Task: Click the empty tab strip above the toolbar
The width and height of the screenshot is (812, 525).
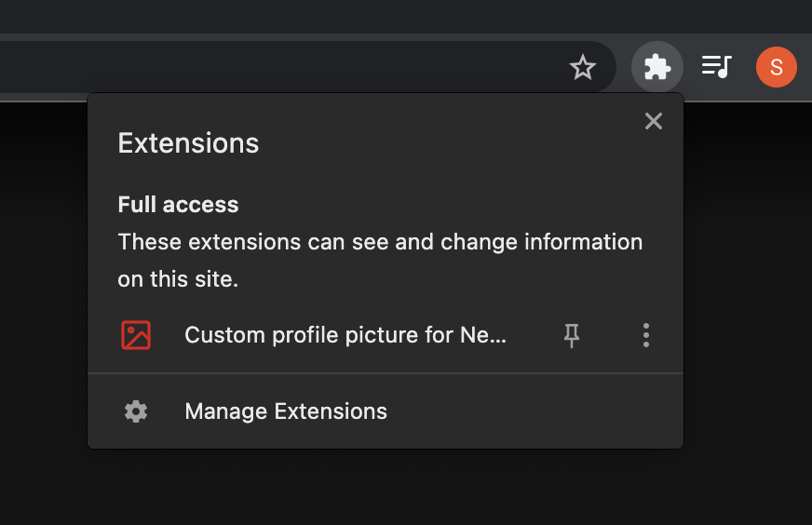Action: (372, 16)
